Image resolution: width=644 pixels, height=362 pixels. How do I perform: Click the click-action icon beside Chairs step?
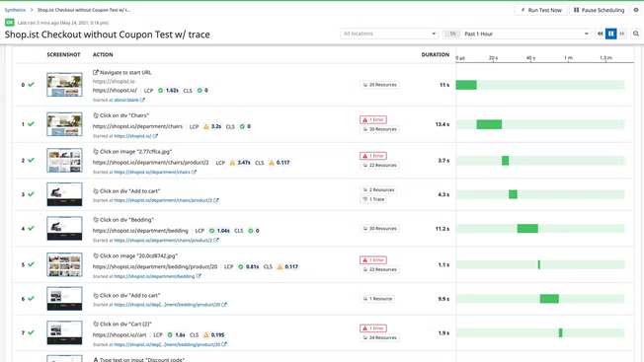click(x=96, y=115)
